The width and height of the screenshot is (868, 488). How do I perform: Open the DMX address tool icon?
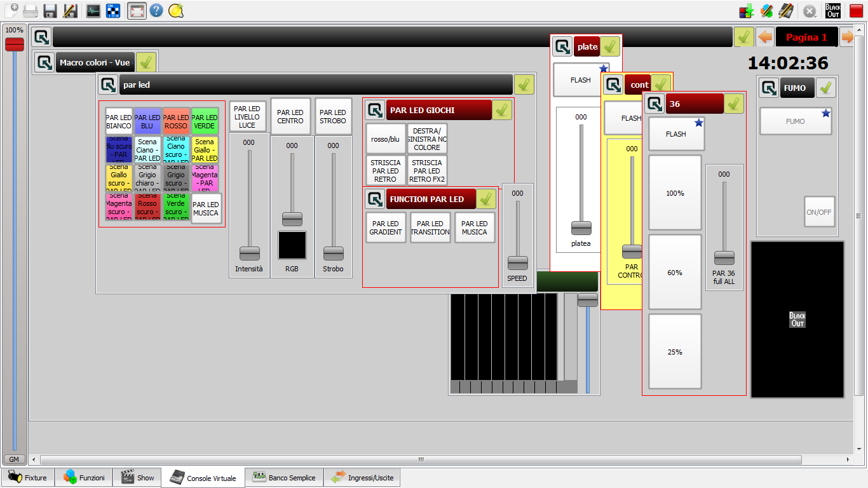(x=113, y=10)
